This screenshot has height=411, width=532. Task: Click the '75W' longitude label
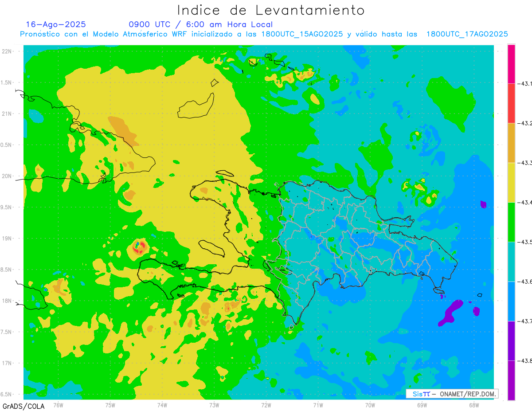click(110, 405)
